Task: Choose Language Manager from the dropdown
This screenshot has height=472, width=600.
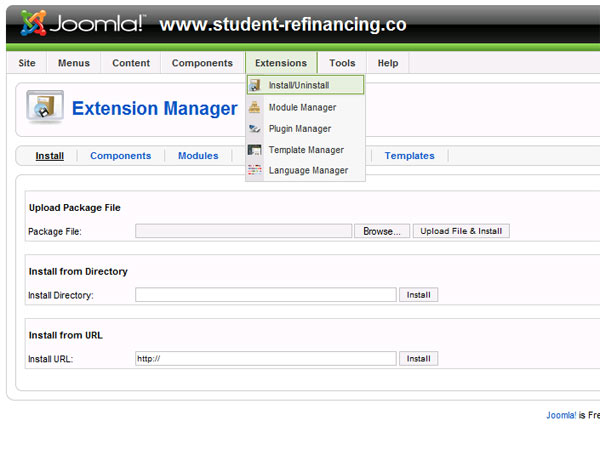Action: click(x=305, y=170)
